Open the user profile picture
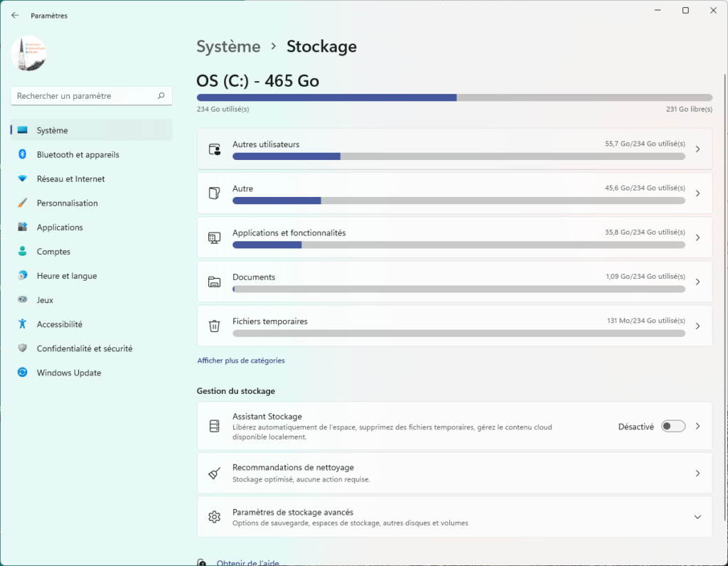728x566 pixels. 28,53
